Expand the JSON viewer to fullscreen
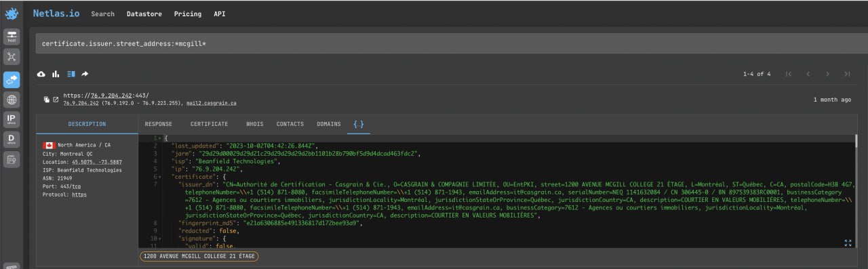This screenshot has height=269, width=868. pyautogui.click(x=848, y=243)
